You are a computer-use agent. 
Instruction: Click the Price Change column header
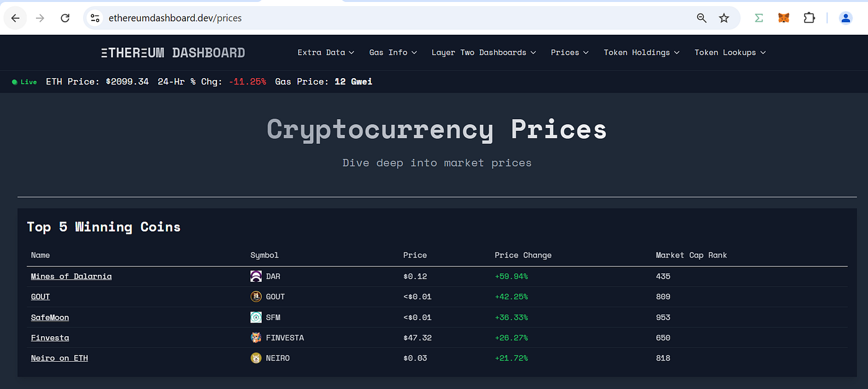pos(523,255)
